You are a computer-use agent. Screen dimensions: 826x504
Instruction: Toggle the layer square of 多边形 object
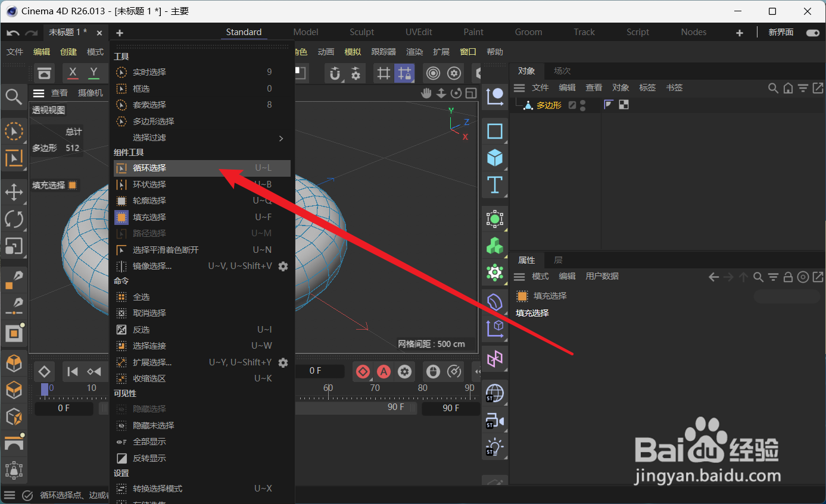pos(572,105)
